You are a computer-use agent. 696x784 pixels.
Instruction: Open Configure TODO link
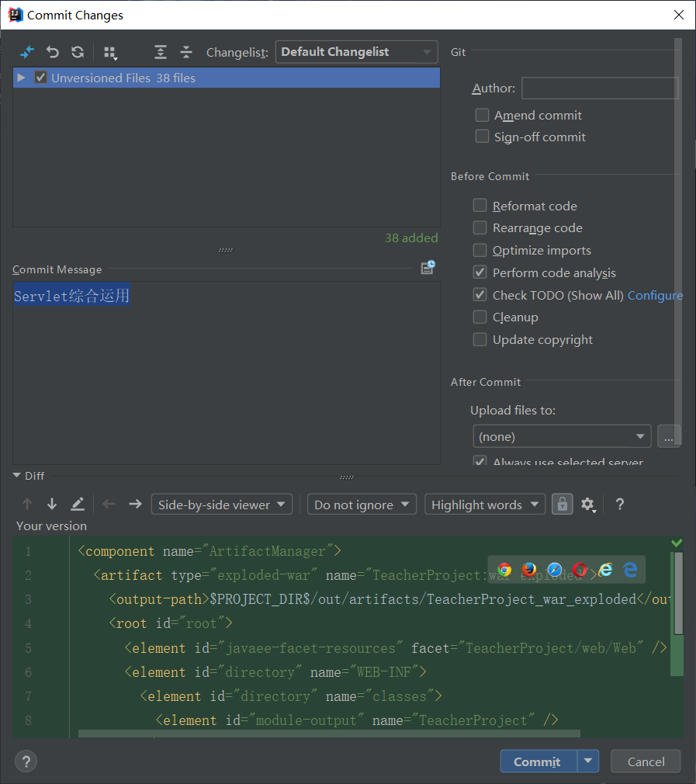click(655, 295)
